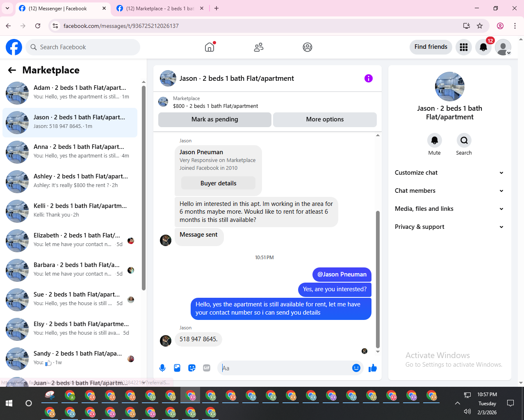Open the $800 Marketplace listing link
Viewport: 524px width, 420px height.
click(215, 106)
